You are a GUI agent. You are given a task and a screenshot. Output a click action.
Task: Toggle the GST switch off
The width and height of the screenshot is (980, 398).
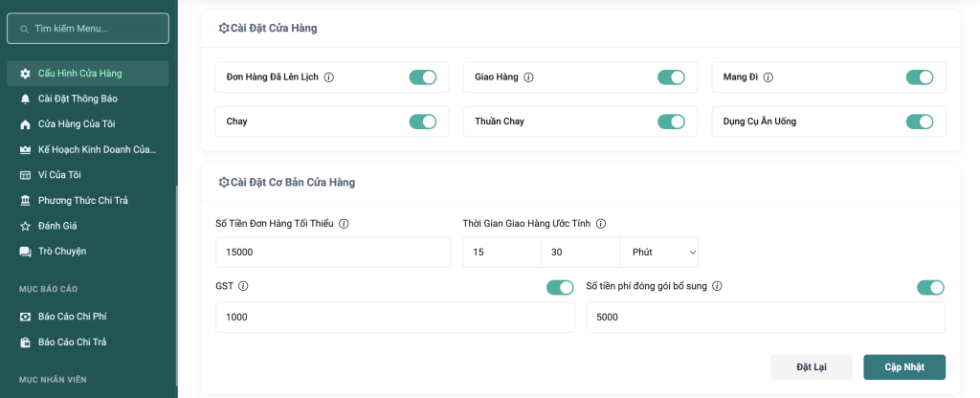[559, 287]
